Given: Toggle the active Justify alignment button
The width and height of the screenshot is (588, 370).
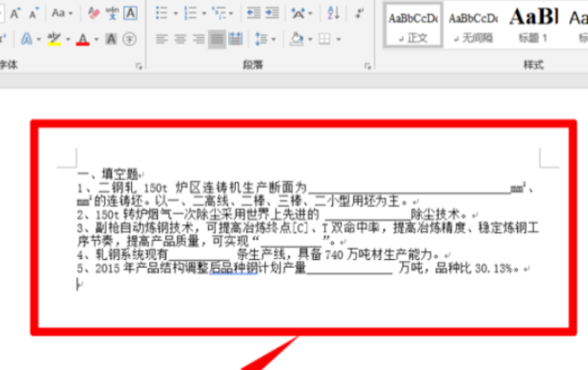Looking at the screenshot, I should (217, 39).
